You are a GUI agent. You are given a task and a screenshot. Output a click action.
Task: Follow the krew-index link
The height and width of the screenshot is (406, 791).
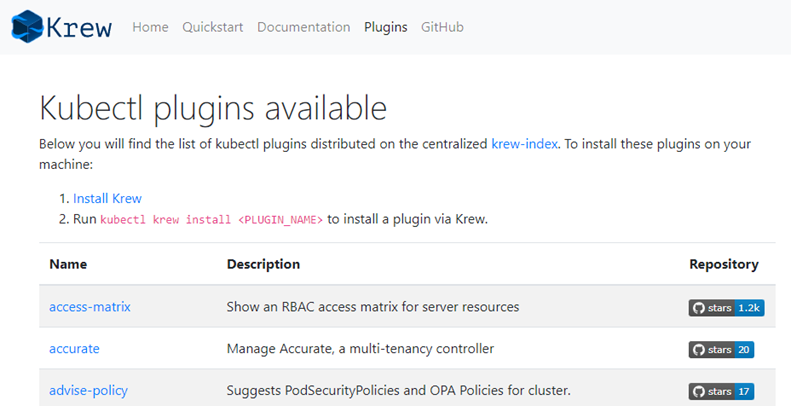pos(525,144)
